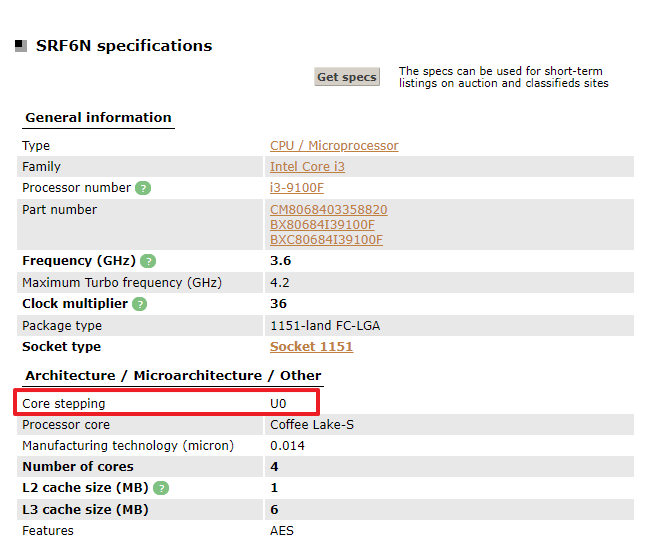
Task: Select the Features value AES
Action: pos(281,531)
